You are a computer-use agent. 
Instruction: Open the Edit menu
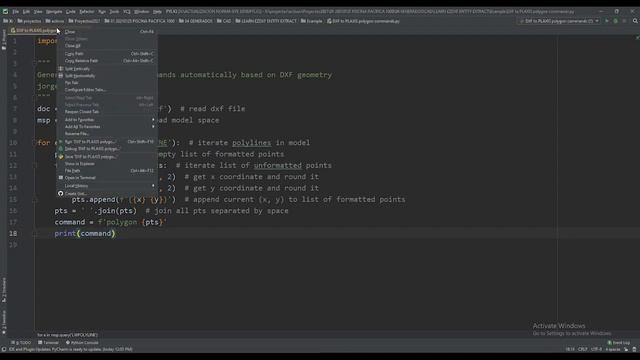coord(26,11)
